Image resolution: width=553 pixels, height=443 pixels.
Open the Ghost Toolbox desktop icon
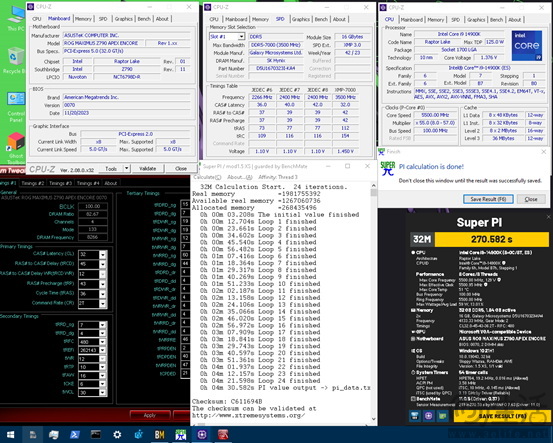point(16,147)
